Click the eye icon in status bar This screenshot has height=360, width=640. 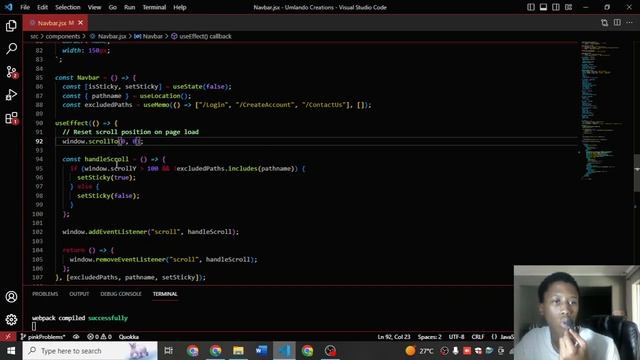[76, 337]
